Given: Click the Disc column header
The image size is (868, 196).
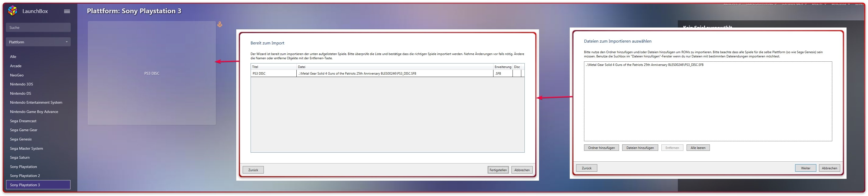Looking at the screenshot, I should point(517,67).
